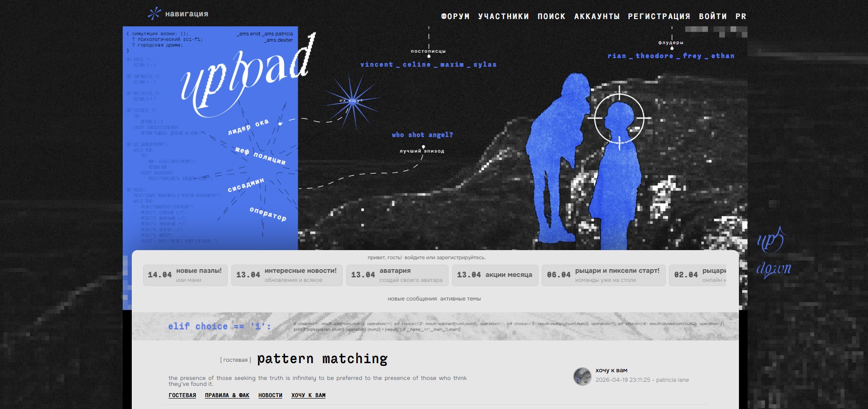Image resolution: width=868 pixels, height=409 pixels.
Task: Open the 'аватария' 13.04 card
Action: [x=397, y=275]
